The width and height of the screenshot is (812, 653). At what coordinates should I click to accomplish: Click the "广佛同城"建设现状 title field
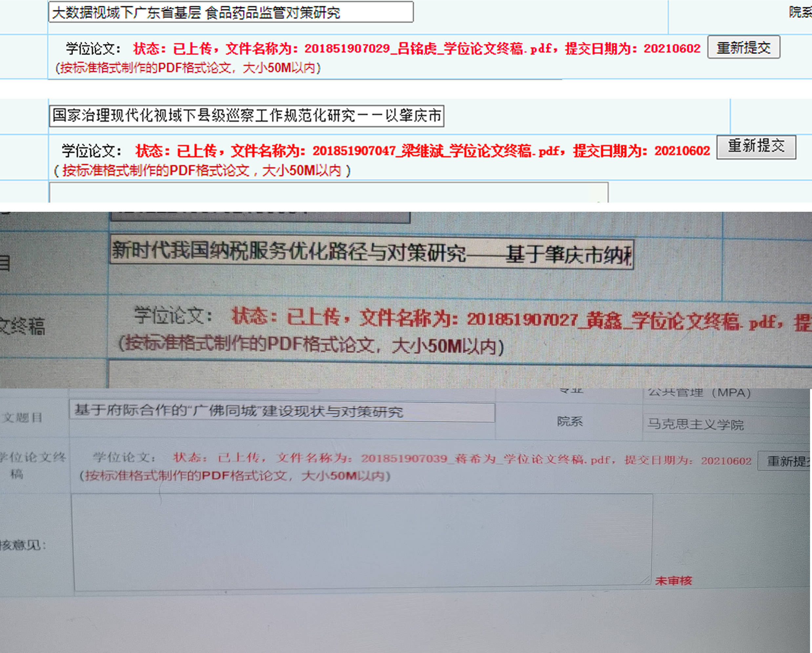coord(282,411)
